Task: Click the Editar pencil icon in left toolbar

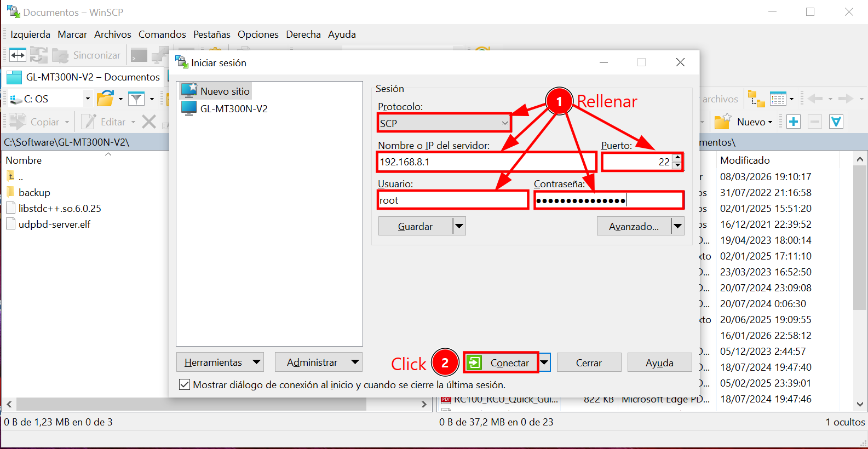Action: click(x=88, y=122)
